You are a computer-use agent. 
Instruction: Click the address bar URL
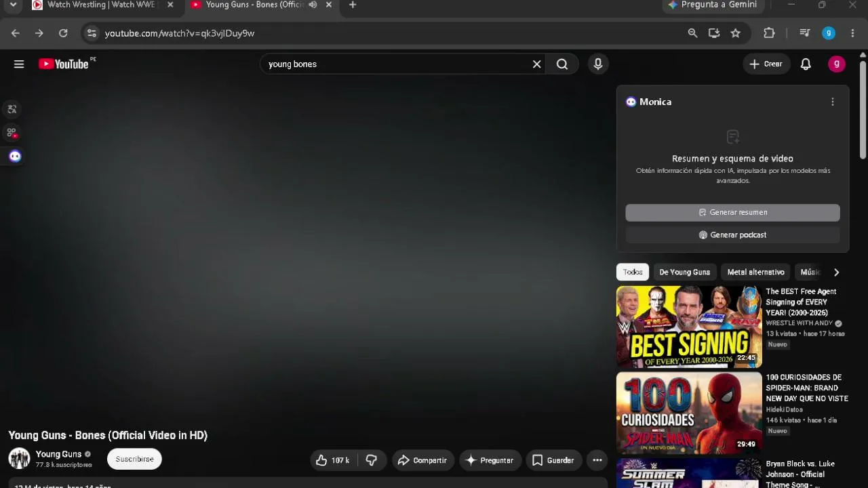coord(180,33)
